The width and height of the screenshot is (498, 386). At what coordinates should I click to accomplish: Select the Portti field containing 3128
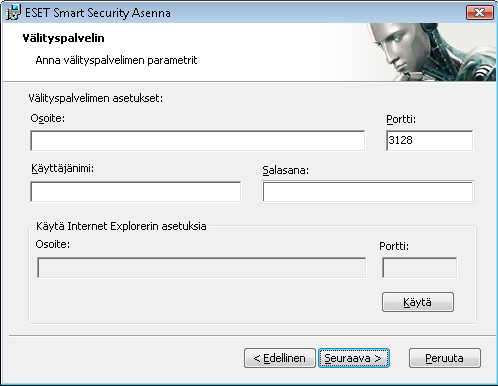click(x=429, y=141)
